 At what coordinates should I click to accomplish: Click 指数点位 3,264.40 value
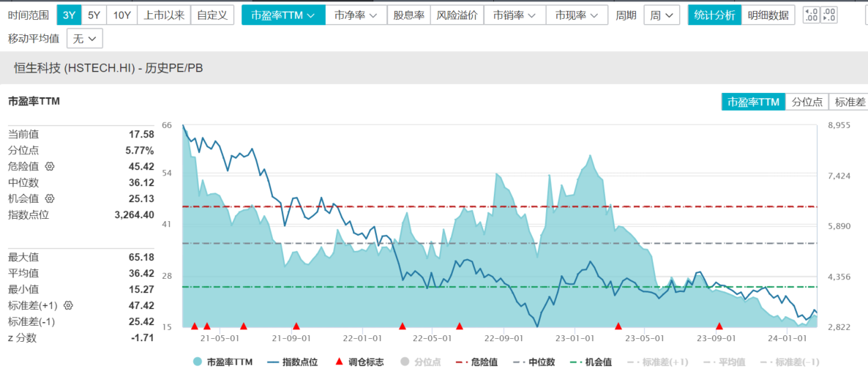click(135, 214)
